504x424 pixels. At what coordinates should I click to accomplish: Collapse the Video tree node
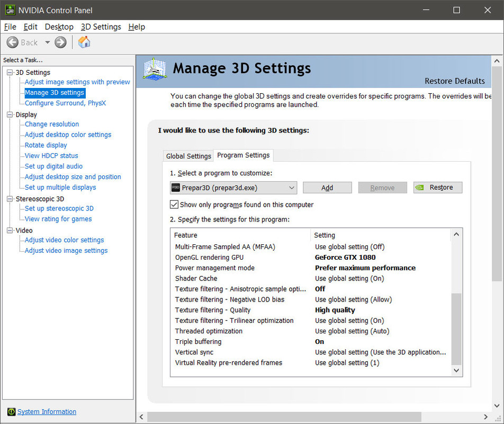10,231
